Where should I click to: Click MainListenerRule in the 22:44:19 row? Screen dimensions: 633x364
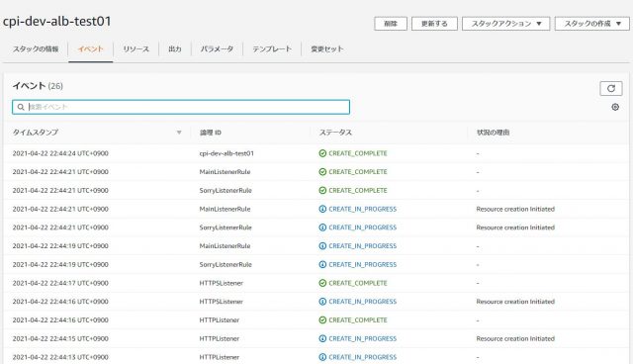pyautogui.click(x=225, y=246)
